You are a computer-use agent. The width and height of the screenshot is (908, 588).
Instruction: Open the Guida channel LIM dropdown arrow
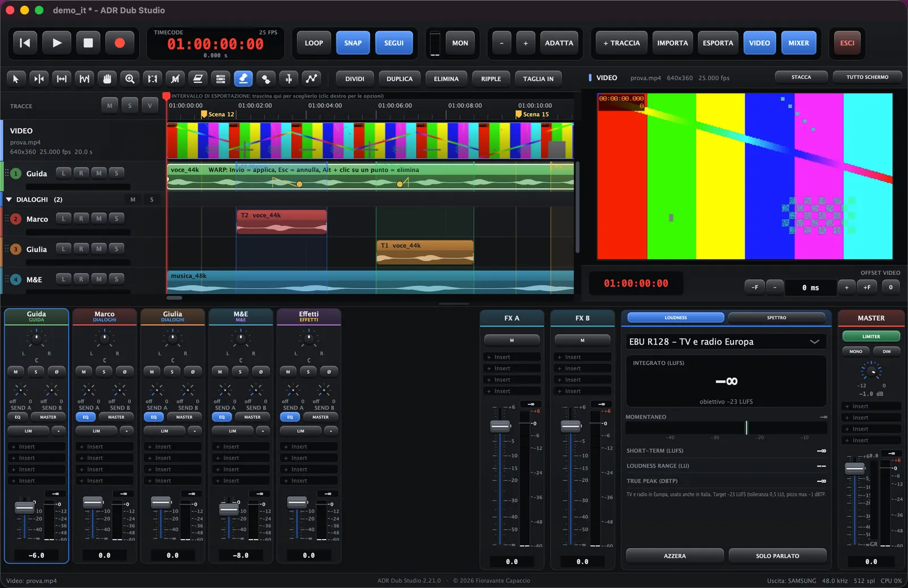(59, 431)
